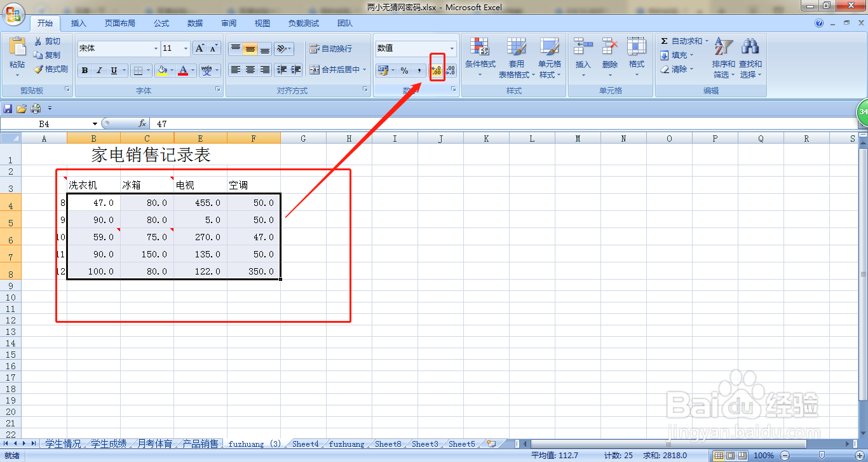Image resolution: width=868 pixels, height=462 pixels.
Task: Apply percent style with % button
Action: click(404, 71)
